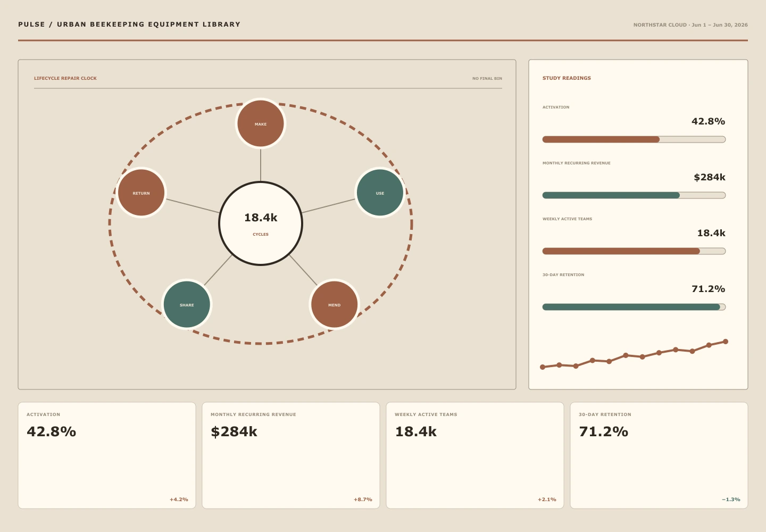This screenshot has width=766, height=532.
Task: Click the "MONTHLY RECURRING REVENUE" label in Study Readings
Action: 577,163
